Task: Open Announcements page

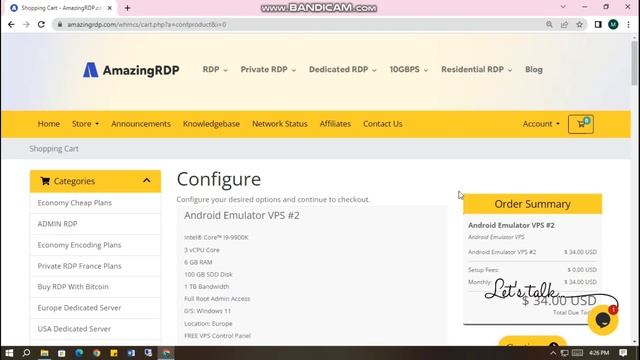Action: (x=141, y=124)
